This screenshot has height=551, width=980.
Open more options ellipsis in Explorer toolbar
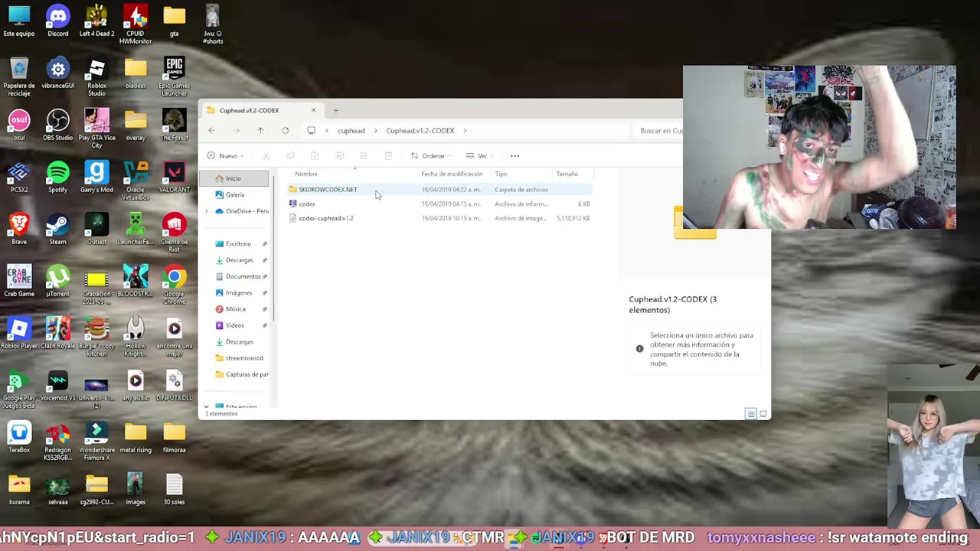coord(514,156)
